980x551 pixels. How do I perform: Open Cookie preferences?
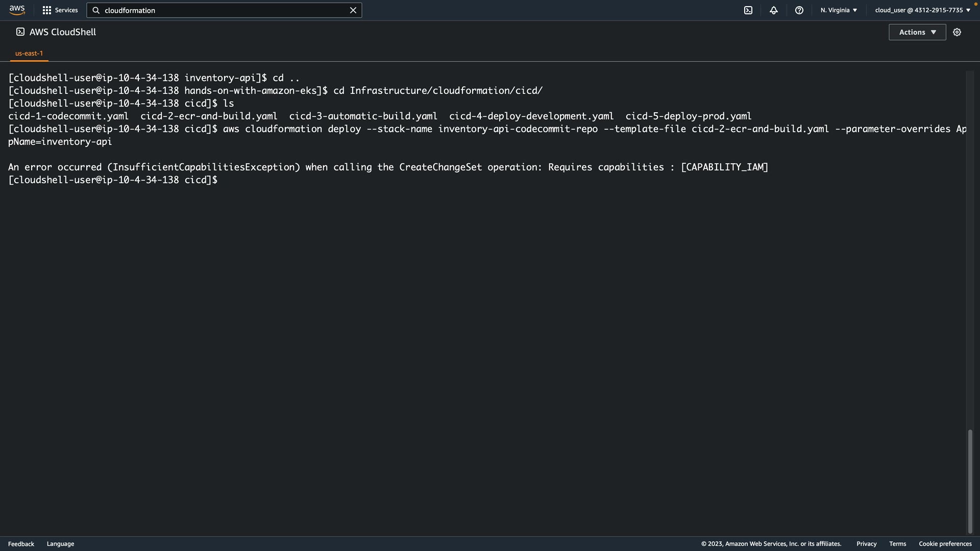[945, 544]
